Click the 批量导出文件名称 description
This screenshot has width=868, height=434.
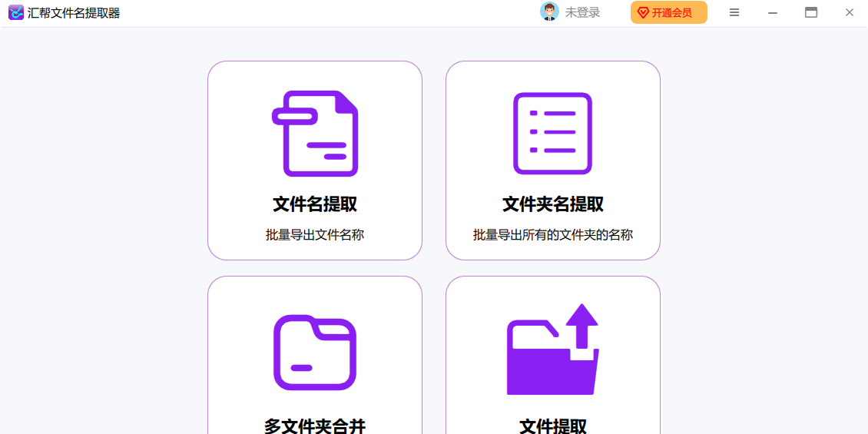pos(315,235)
